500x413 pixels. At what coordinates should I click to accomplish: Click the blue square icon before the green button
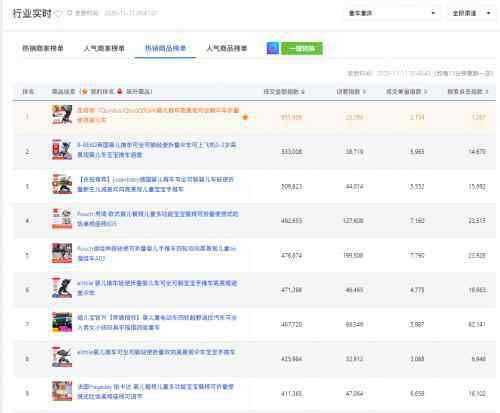(x=273, y=48)
